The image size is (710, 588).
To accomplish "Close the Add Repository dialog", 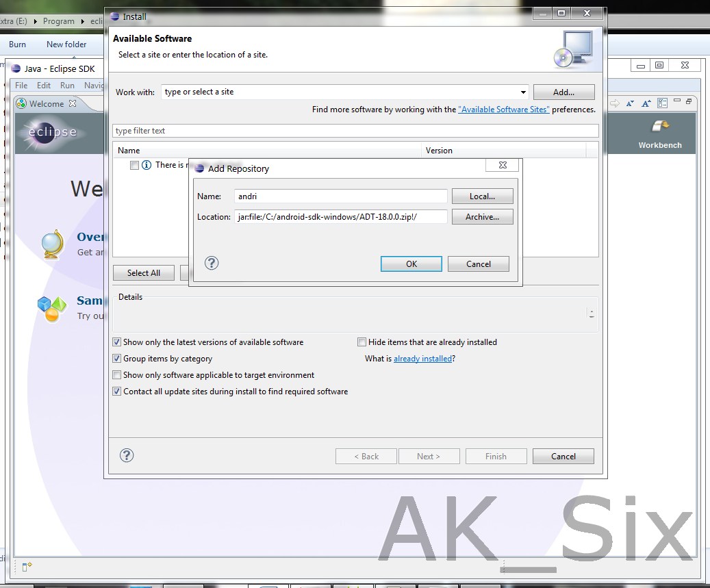I will pos(503,165).
